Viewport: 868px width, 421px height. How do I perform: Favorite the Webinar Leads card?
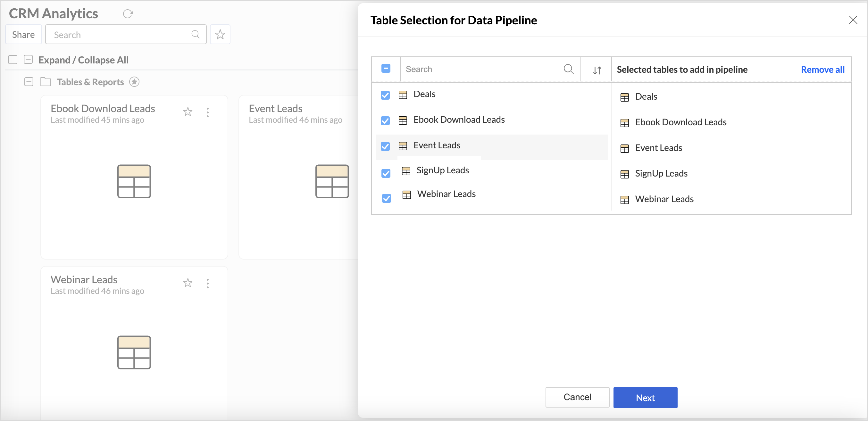click(x=188, y=283)
